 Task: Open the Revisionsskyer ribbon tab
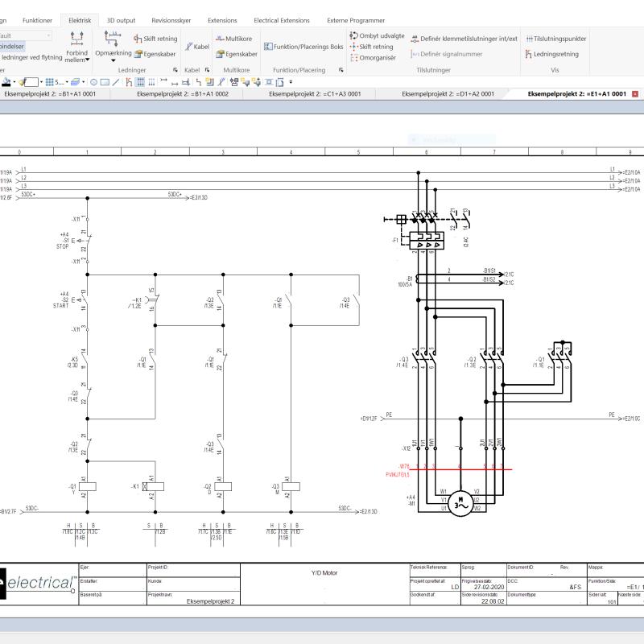point(171,20)
